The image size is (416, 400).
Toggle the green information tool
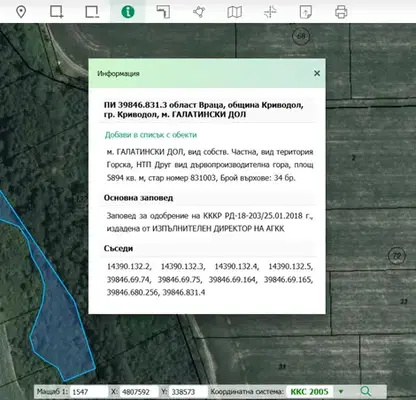(128, 12)
